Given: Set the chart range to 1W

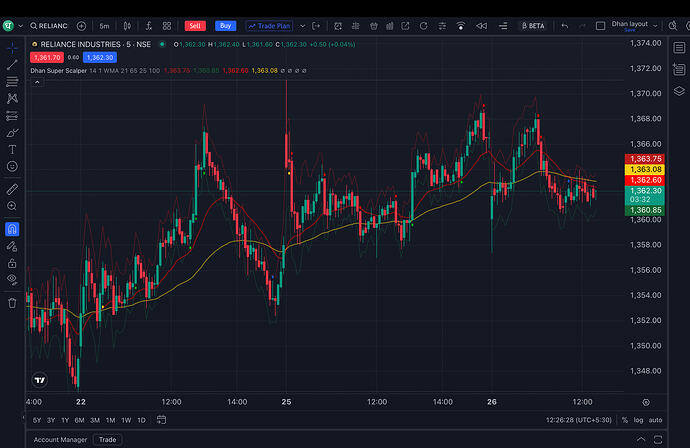Looking at the screenshot, I should click(x=126, y=420).
